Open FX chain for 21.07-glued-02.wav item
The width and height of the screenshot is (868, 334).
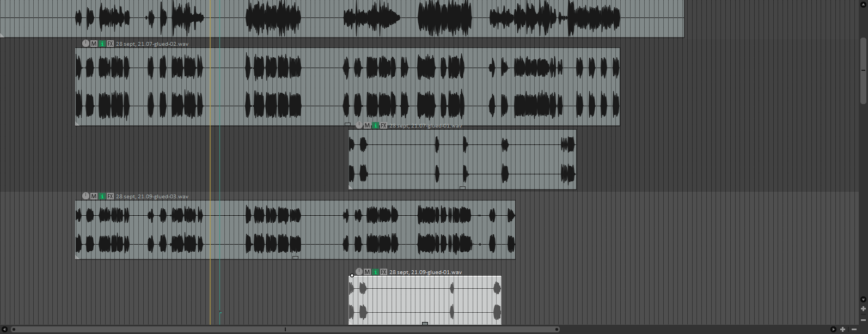(111, 44)
